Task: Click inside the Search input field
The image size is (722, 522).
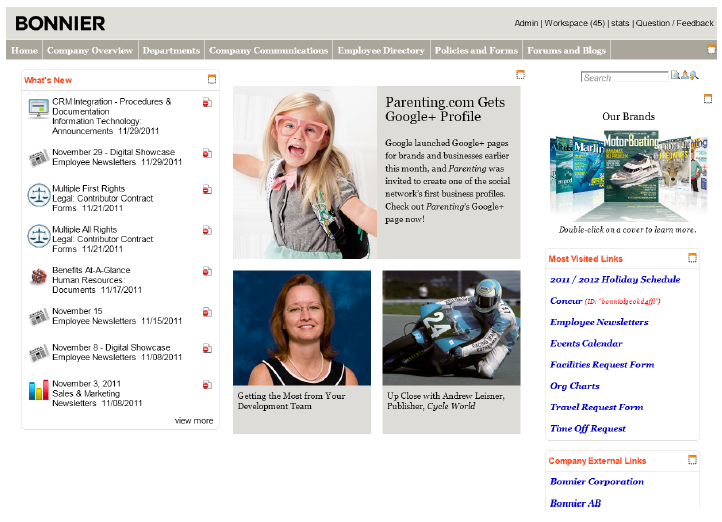Action: pyautogui.click(x=624, y=77)
